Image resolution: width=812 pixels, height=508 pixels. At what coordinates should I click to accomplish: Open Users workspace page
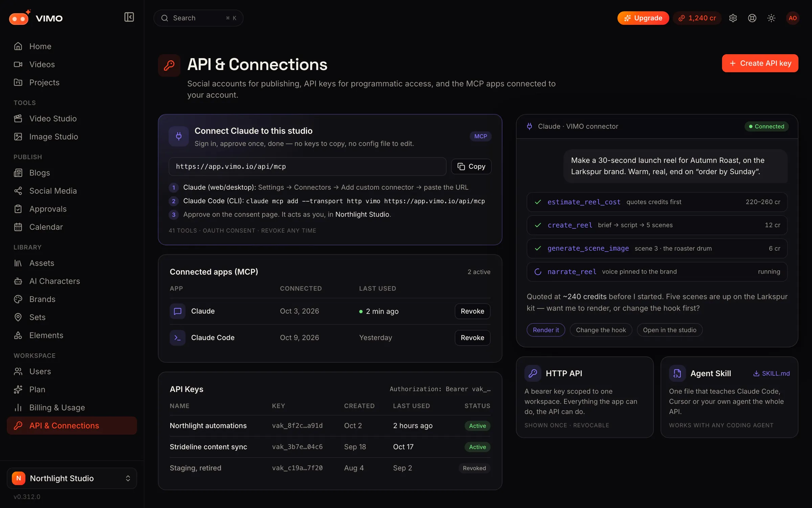(x=72, y=372)
